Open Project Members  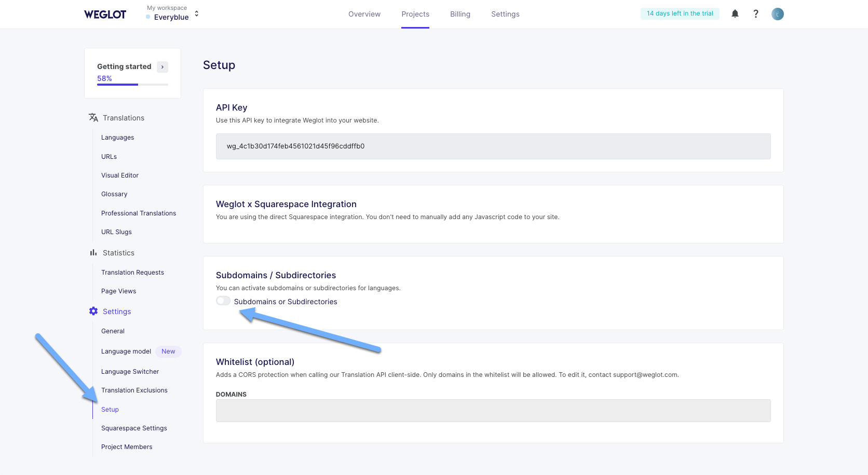127,447
